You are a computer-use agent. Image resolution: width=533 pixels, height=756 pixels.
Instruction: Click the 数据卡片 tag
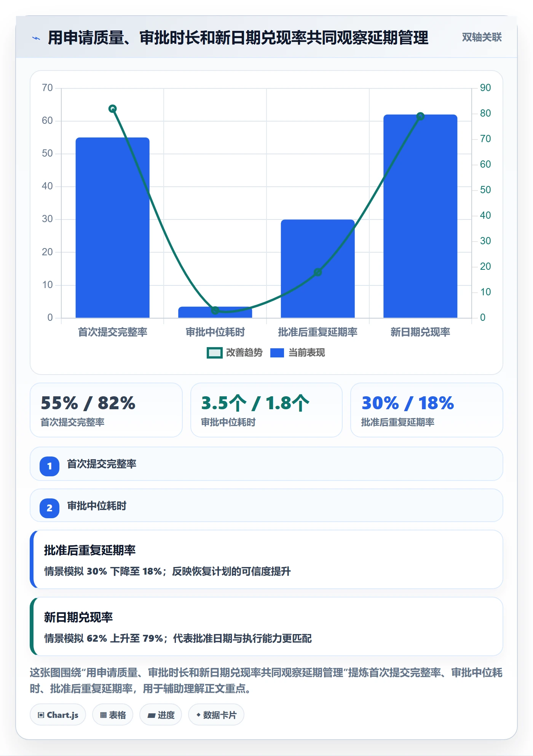tap(216, 715)
